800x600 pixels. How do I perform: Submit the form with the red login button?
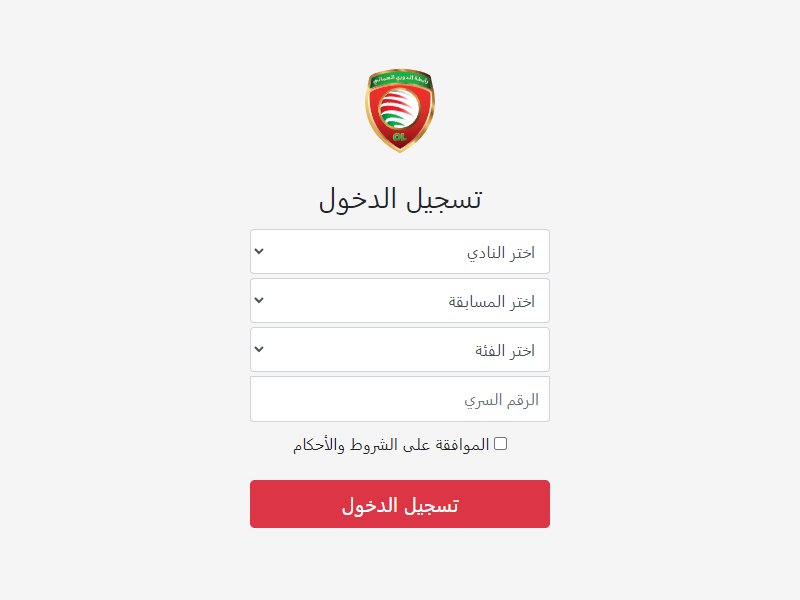(x=400, y=504)
